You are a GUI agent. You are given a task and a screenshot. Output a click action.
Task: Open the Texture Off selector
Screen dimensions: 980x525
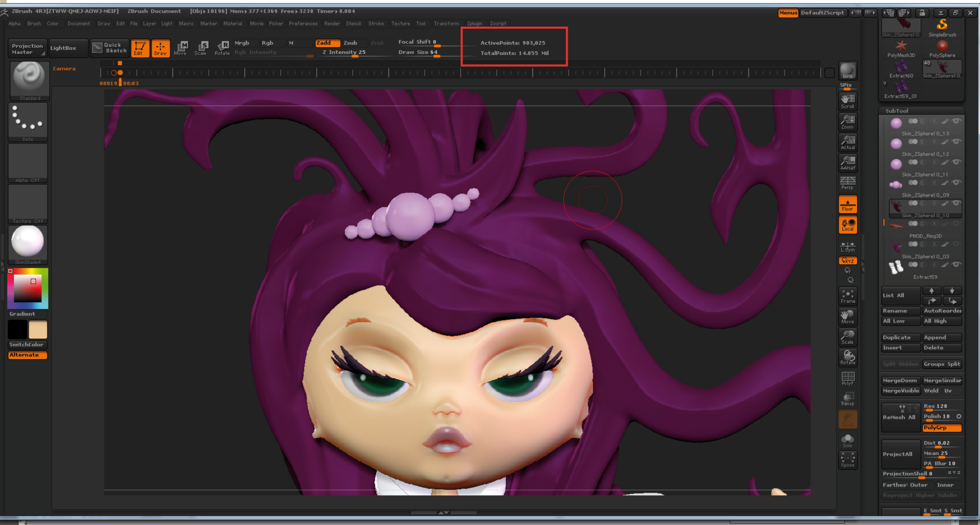pos(28,204)
